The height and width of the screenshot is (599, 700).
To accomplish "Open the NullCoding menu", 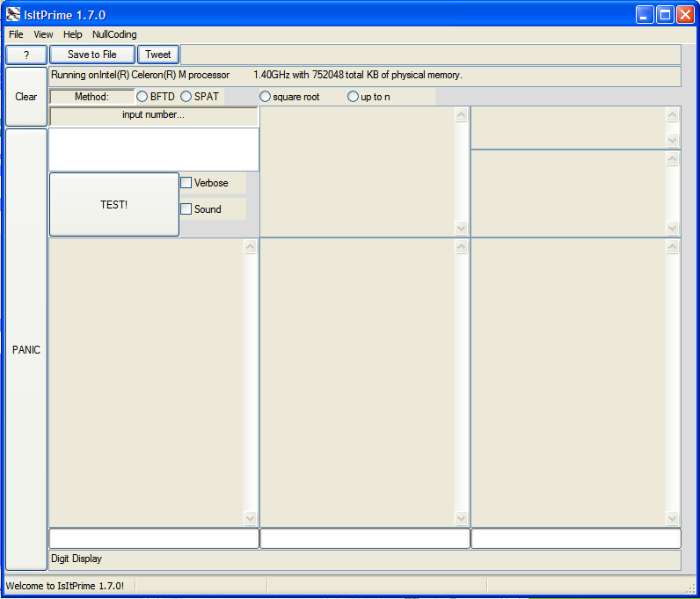I will pyautogui.click(x=114, y=34).
